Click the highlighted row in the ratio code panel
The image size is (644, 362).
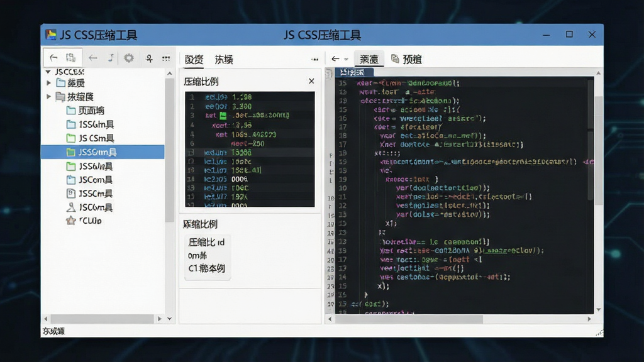[250, 152]
